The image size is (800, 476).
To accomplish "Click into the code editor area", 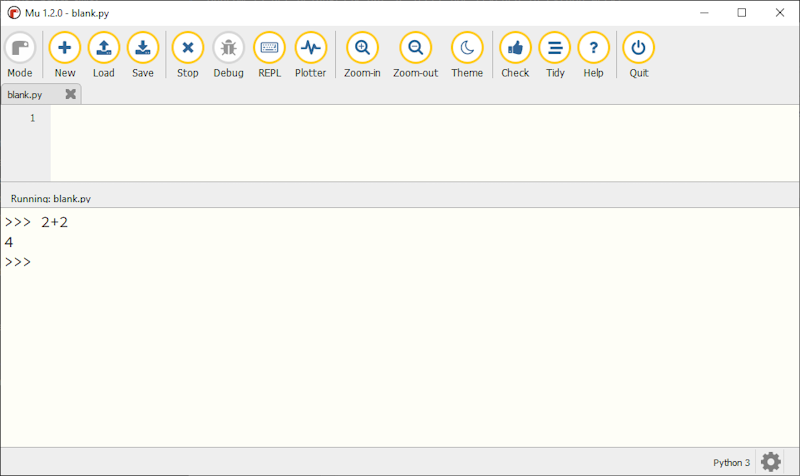I will tap(424, 143).
